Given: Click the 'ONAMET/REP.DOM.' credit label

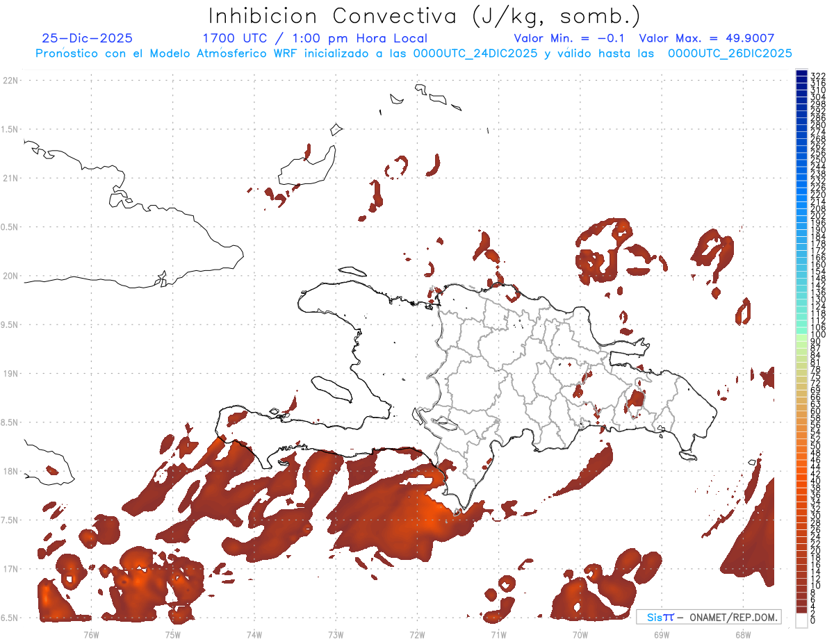Looking at the screenshot, I should 733,617.
